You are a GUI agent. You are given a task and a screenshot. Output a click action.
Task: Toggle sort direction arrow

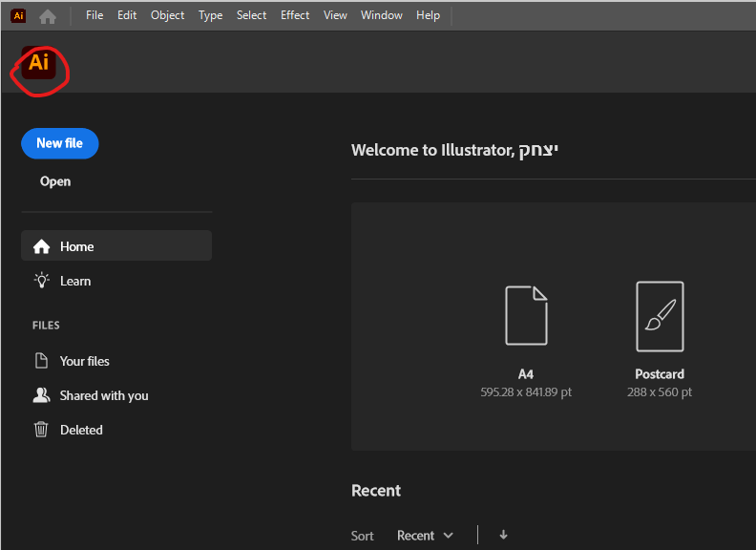pyautogui.click(x=503, y=535)
